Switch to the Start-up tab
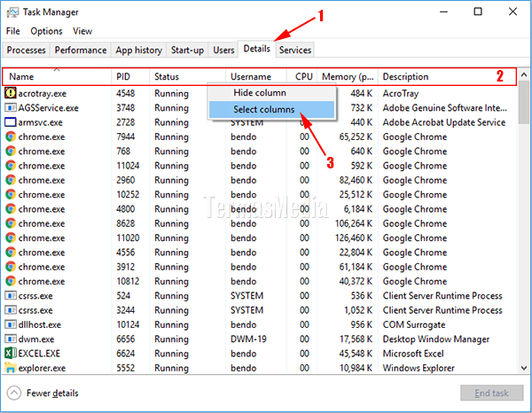This screenshot has width=532, height=413. pyautogui.click(x=187, y=51)
